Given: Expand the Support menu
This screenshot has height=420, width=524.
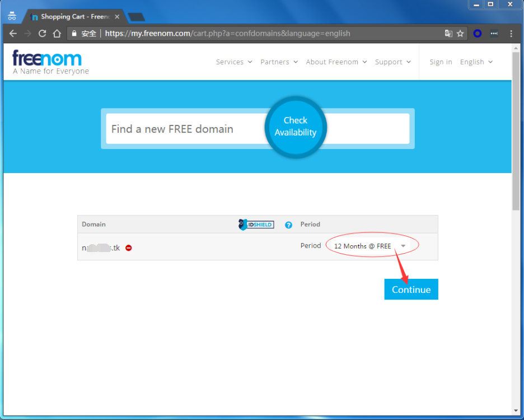Looking at the screenshot, I should pyautogui.click(x=392, y=62).
